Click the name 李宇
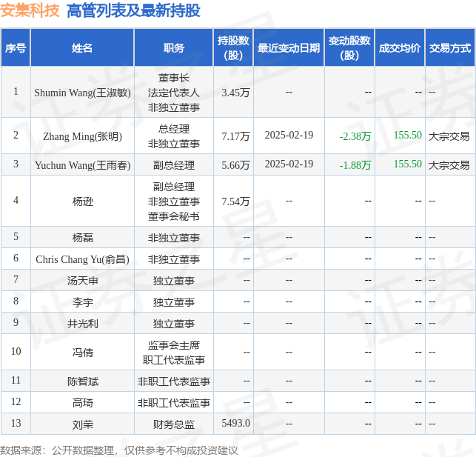The height and width of the screenshot is (457, 476). point(83,302)
